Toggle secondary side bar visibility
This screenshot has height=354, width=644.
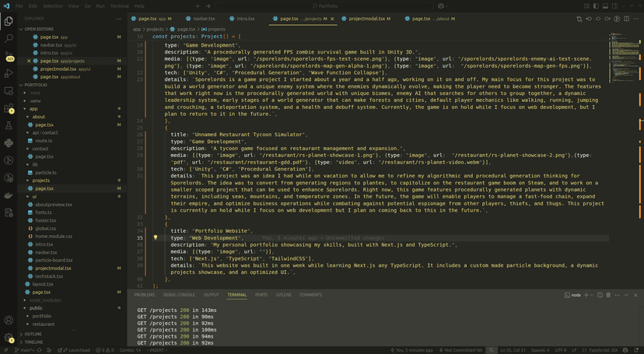[x=615, y=6]
